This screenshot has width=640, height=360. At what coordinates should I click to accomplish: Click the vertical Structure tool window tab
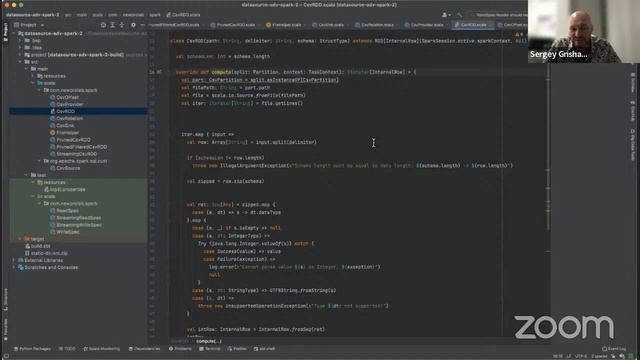[5, 300]
